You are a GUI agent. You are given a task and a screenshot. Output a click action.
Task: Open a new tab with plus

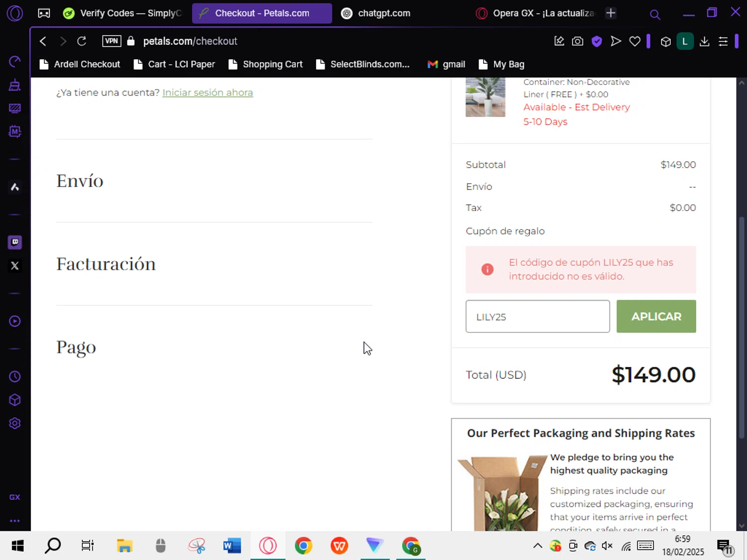pos(611,13)
